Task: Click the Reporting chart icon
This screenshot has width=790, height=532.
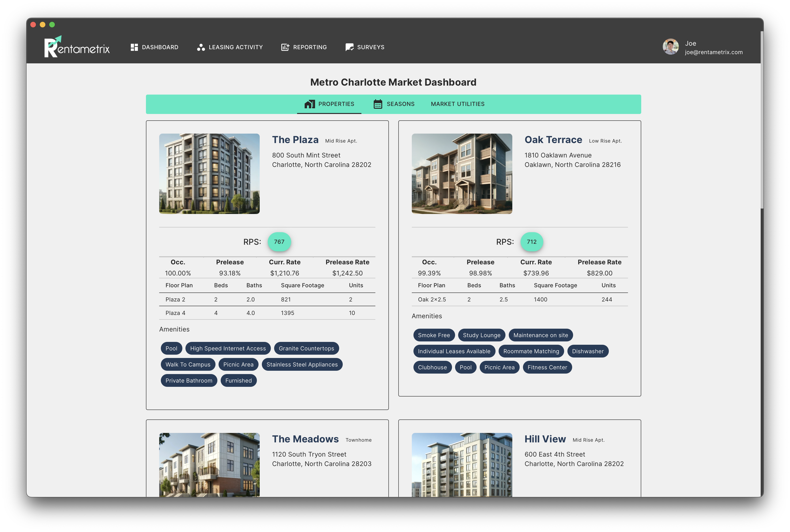Action: [x=285, y=47]
